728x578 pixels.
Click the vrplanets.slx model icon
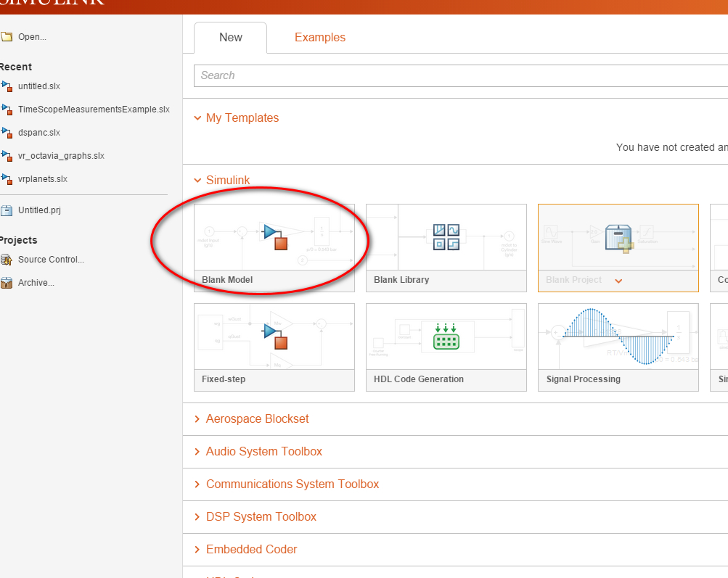7,179
